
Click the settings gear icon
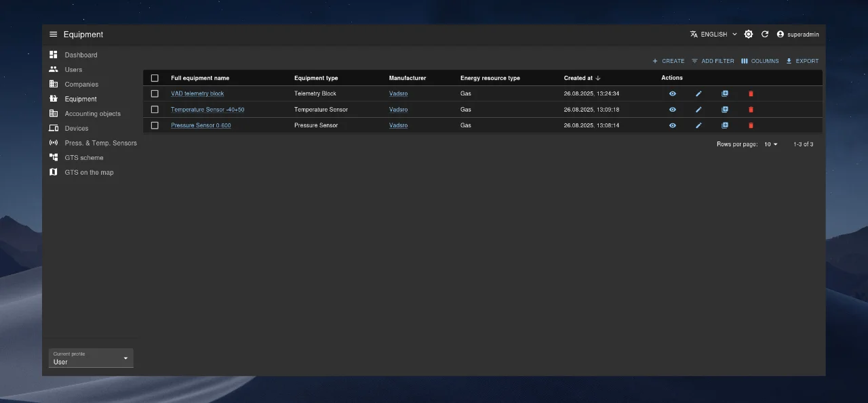749,35
